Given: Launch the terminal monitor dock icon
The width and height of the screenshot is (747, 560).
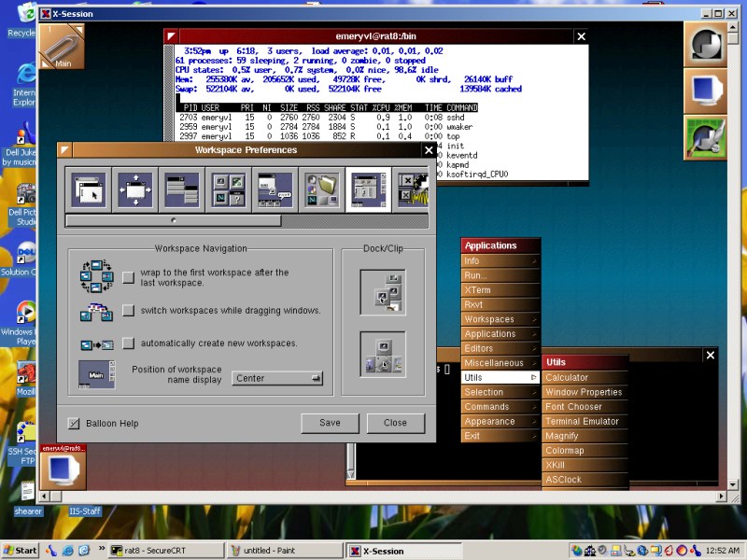Looking at the screenshot, I should 707,91.
